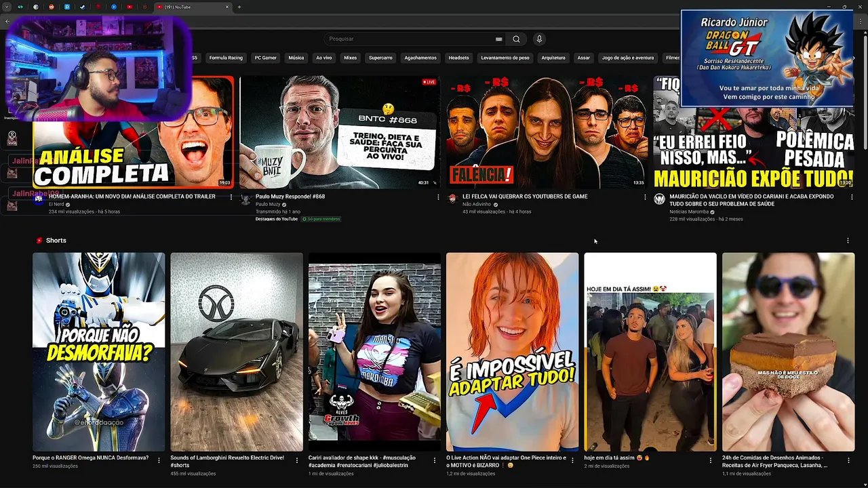Open Mauricião da vacilo video title

point(752,200)
